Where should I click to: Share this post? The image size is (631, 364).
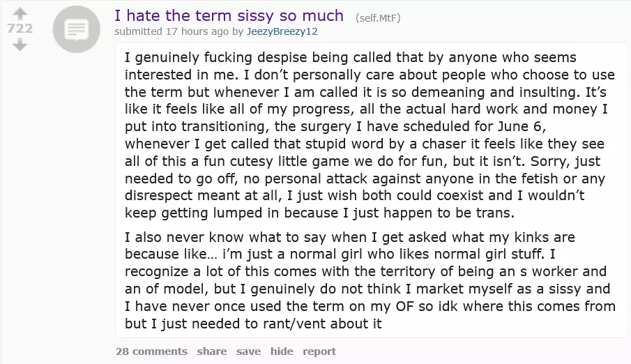pos(211,351)
